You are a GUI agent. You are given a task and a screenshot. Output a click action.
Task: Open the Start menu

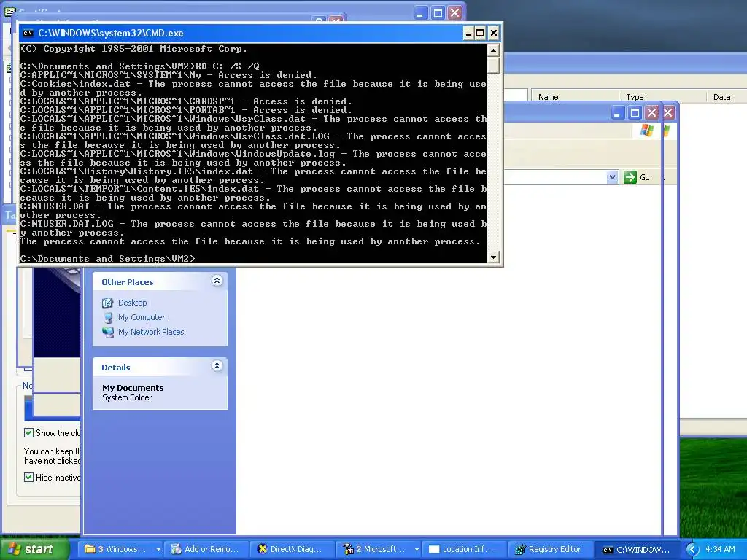[x=34, y=549]
